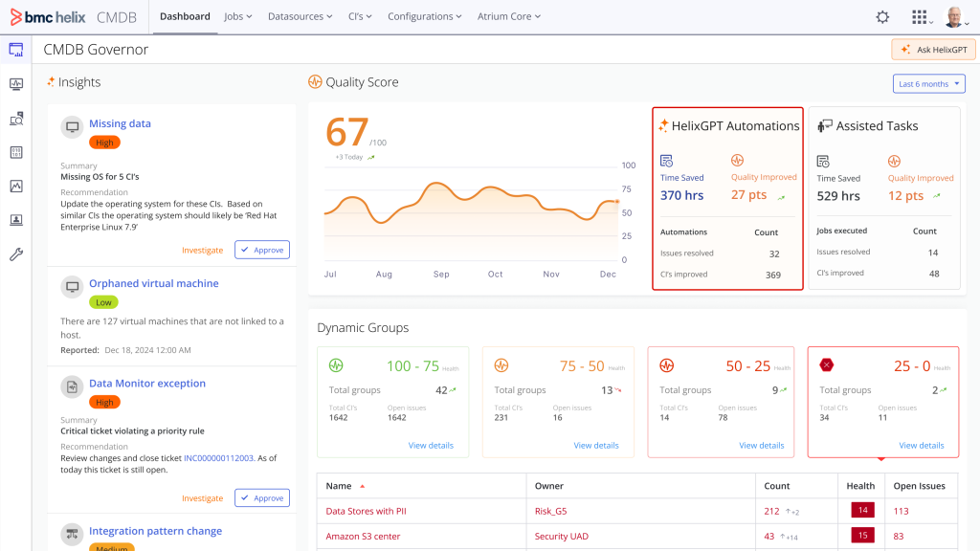Open the chart report icon in sidebar
This screenshot has width=980, height=551.
coord(16,187)
